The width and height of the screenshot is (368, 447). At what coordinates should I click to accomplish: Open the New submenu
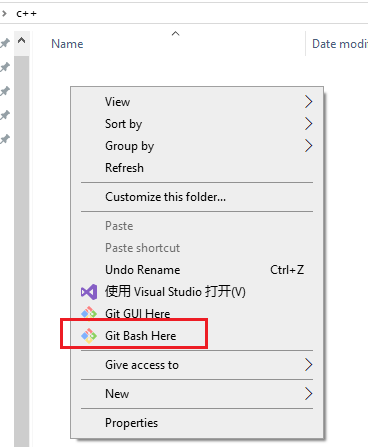click(197, 394)
